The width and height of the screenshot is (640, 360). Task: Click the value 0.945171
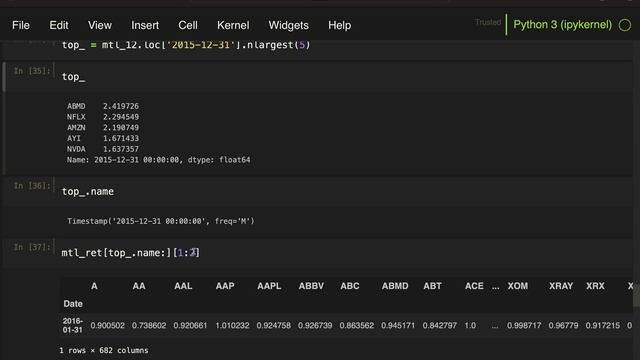click(x=398, y=326)
